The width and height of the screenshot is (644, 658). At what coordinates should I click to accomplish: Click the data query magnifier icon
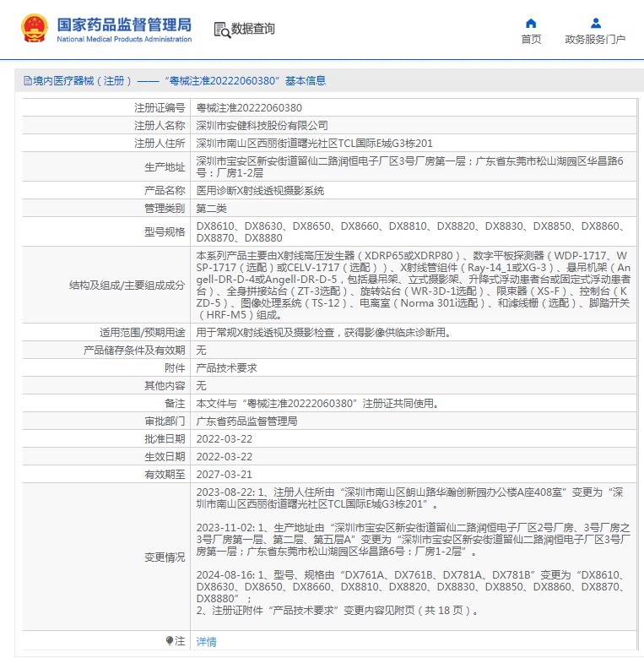coord(222,30)
